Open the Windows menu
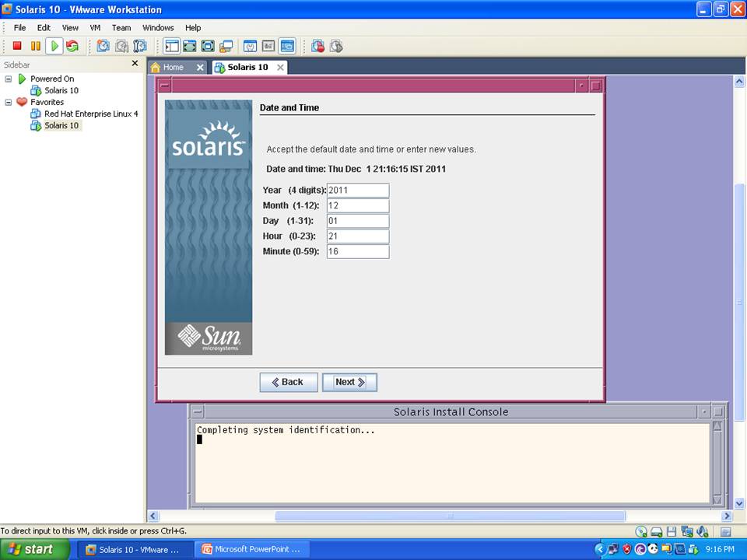Viewport: 747px width, 560px height. [x=158, y=28]
